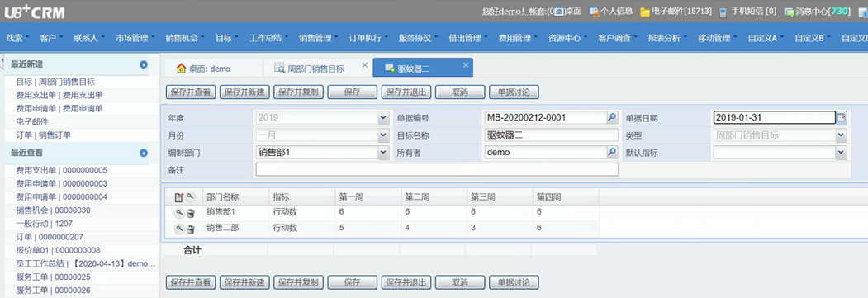Open 消息中心 in the header
This screenshot has height=298, width=868.
click(x=817, y=11)
